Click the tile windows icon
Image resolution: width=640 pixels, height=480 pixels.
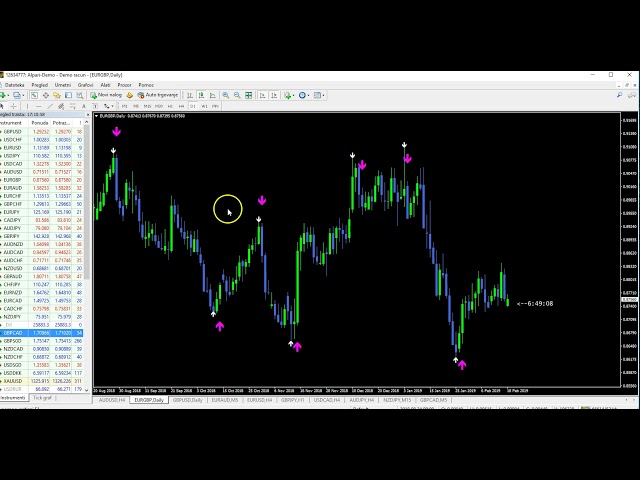click(249, 95)
